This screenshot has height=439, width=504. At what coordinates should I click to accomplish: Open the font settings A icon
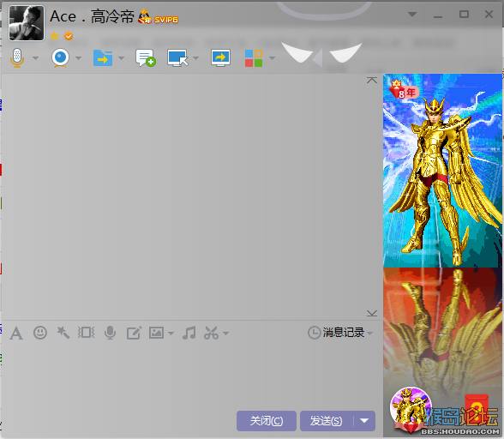(16, 334)
